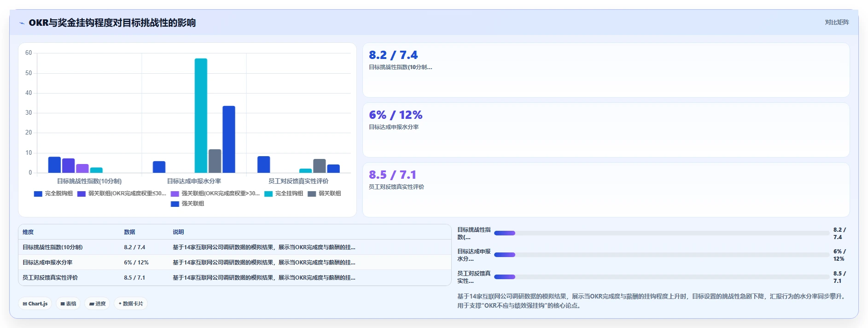Click card caption 目标挑战性指数(10分制...

[x=400, y=67]
